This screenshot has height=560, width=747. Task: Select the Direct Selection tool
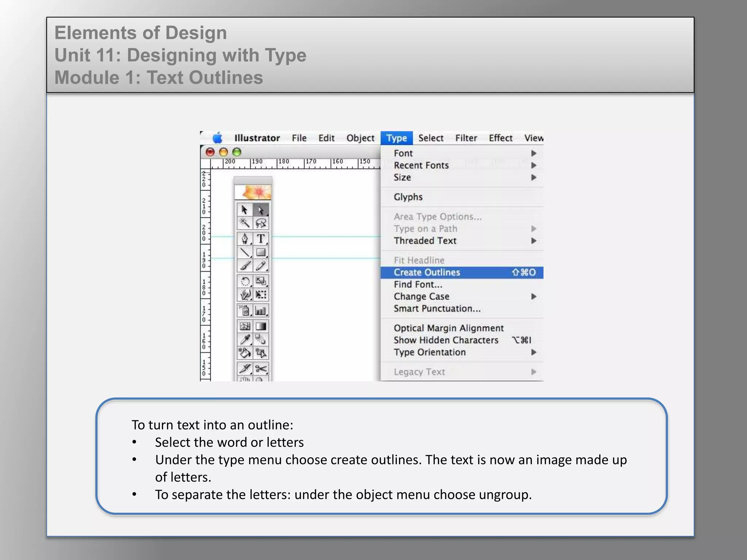coord(261,210)
